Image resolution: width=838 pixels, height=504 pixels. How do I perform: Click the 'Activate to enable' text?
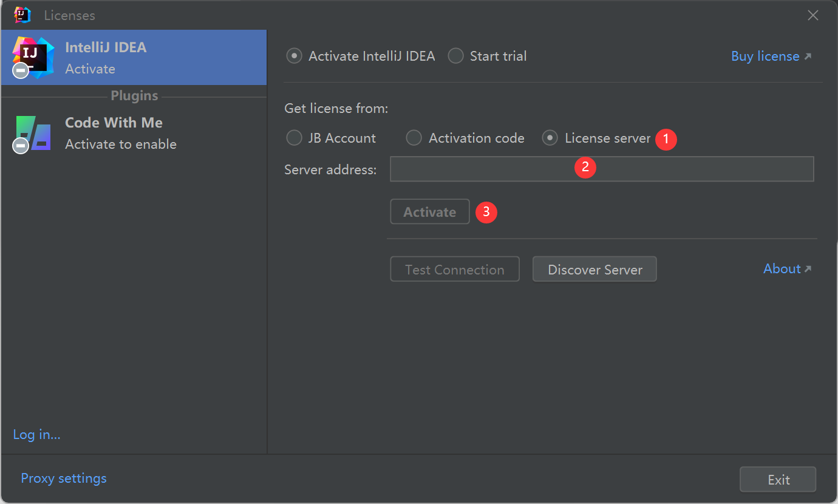[x=121, y=144]
